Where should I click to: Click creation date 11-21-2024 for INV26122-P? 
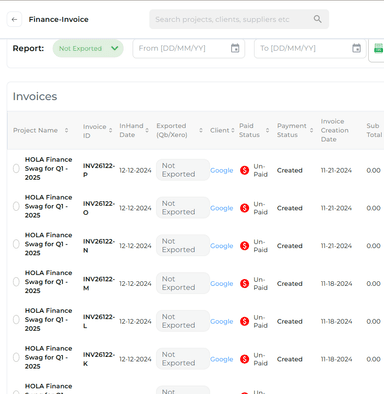pyautogui.click(x=336, y=170)
